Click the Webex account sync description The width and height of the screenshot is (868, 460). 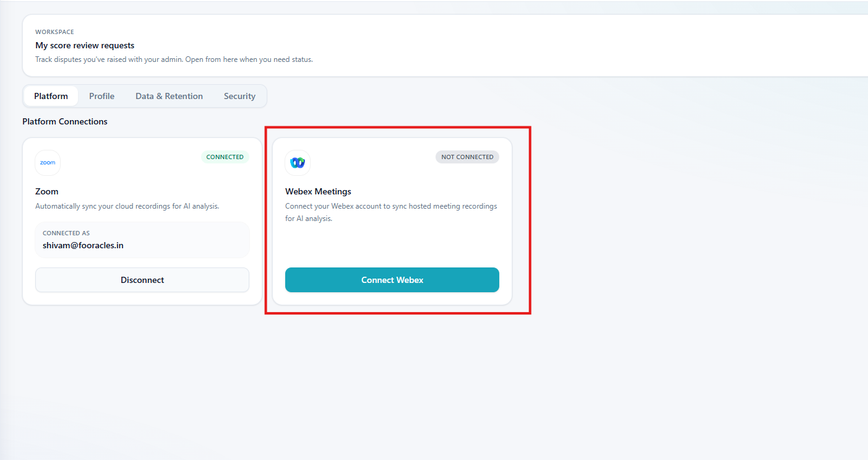click(x=391, y=212)
